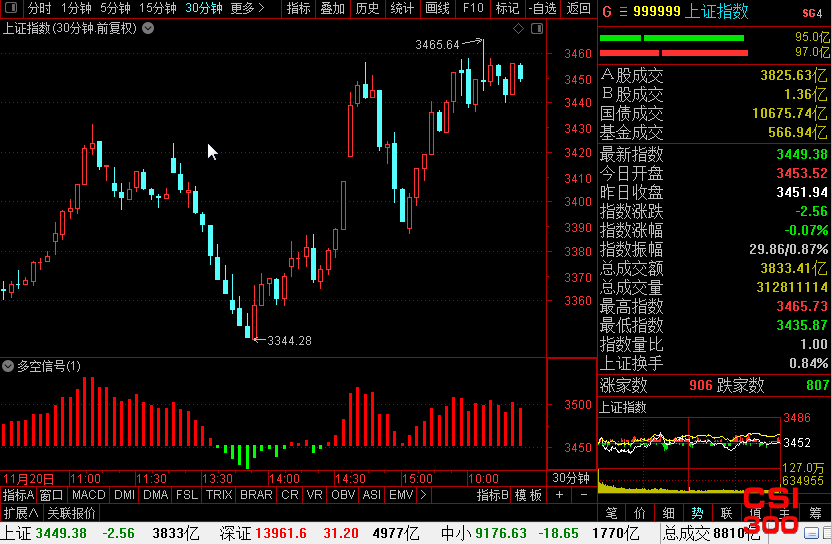The width and height of the screenshot is (832, 544).
Task: Click the SG4 label in the header
Action: (x=812, y=13)
